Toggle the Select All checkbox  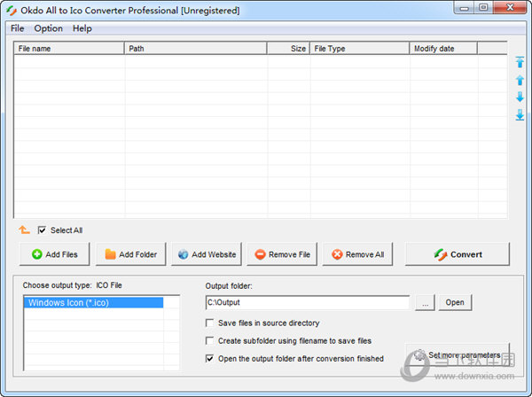pyautogui.click(x=42, y=230)
